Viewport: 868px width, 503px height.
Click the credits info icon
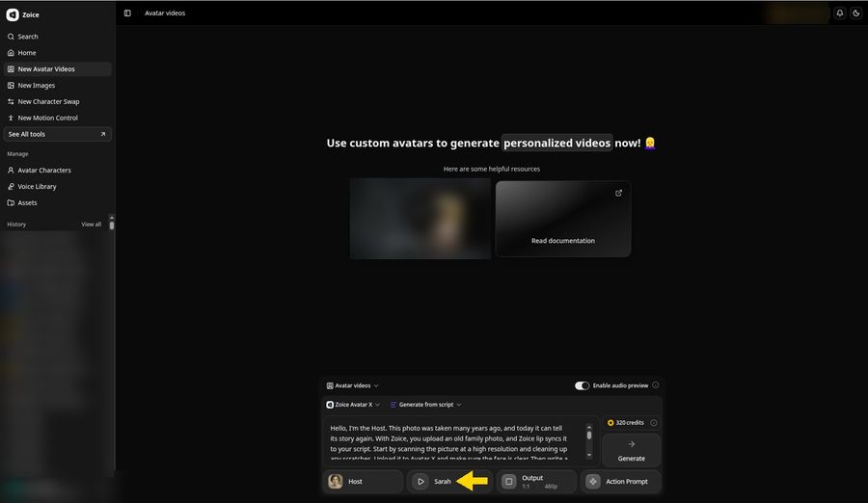(653, 423)
